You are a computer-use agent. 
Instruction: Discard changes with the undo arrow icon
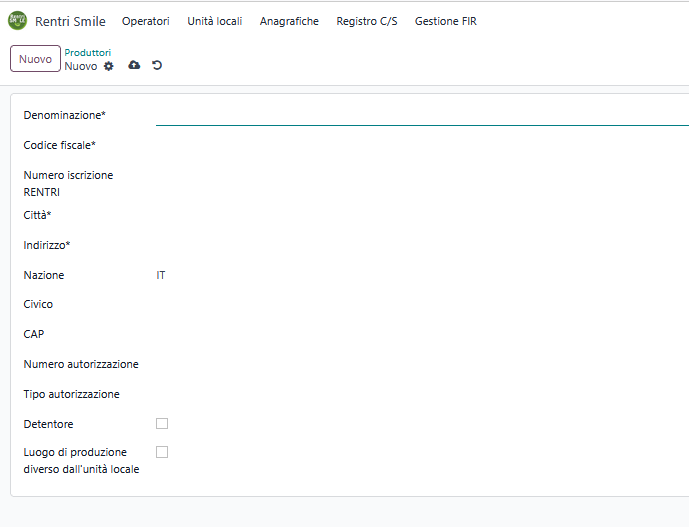pos(157,65)
